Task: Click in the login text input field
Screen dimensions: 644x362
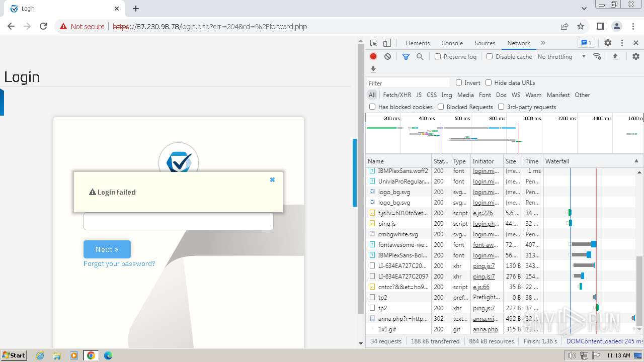Action: click(179, 221)
